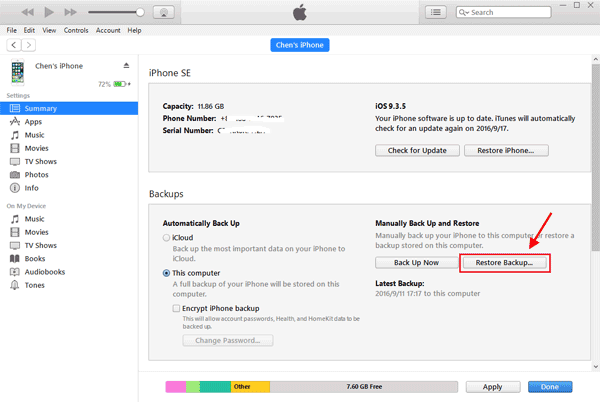The width and height of the screenshot is (600, 402).
Task: Click the Serial Number label
Action: [188, 130]
